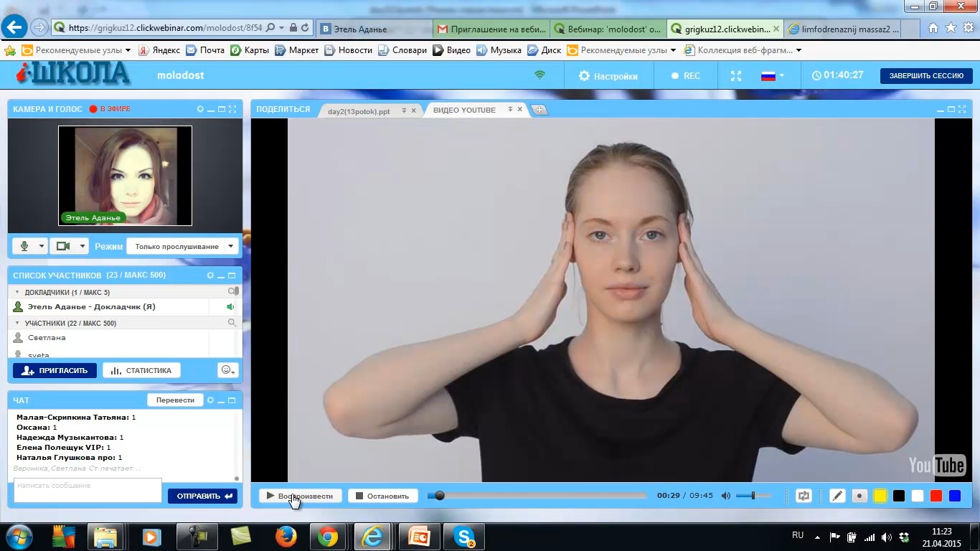Switch to the day2(13potok).ppt tab
This screenshot has width=980, height=551.
pyautogui.click(x=359, y=111)
